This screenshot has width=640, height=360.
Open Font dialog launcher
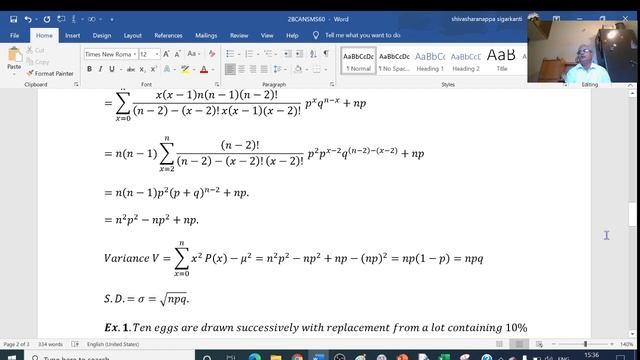pos(217,84)
